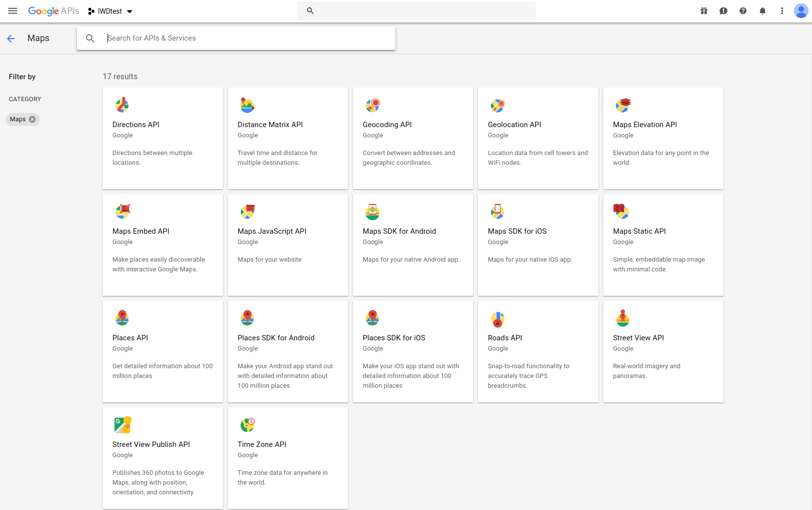This screenshot has width=812, height=510.
Task: Open the Street View API title
Action: [x=638, y=338]
